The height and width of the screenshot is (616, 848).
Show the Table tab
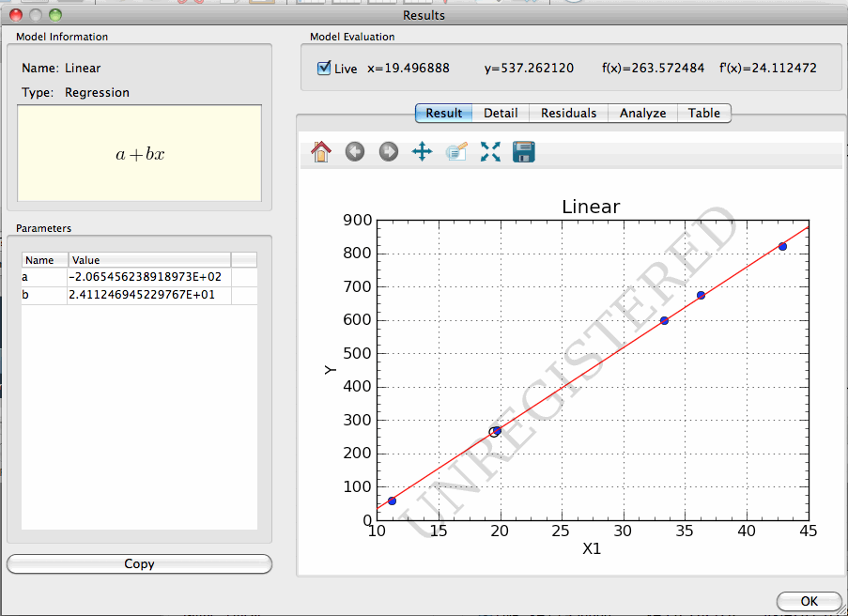coord(703,113)
